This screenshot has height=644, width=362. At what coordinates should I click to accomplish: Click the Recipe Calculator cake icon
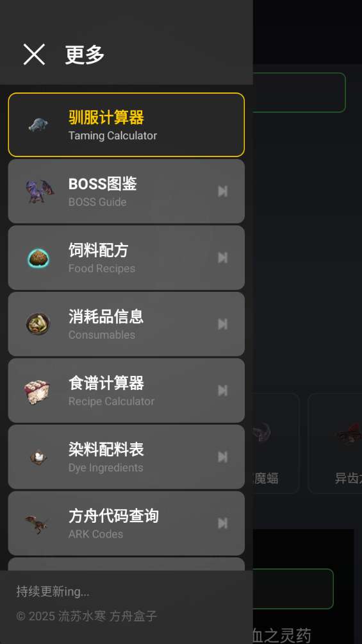pos(37,391)
